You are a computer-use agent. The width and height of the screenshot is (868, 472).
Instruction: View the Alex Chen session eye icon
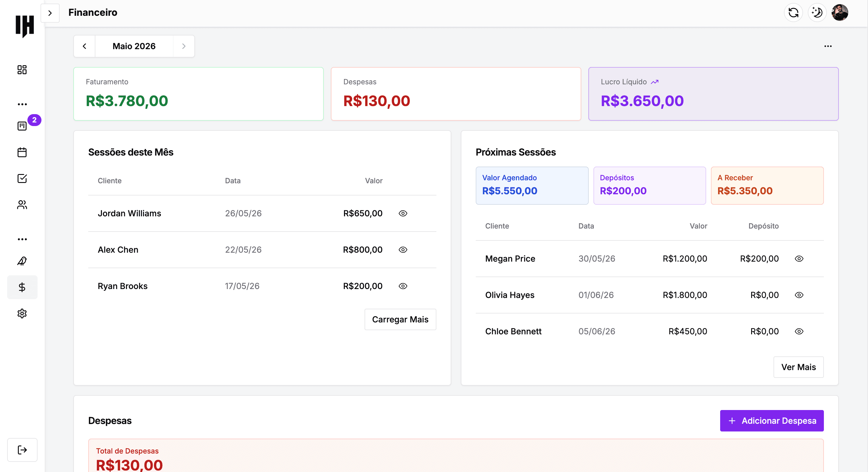tap(403, 250)
